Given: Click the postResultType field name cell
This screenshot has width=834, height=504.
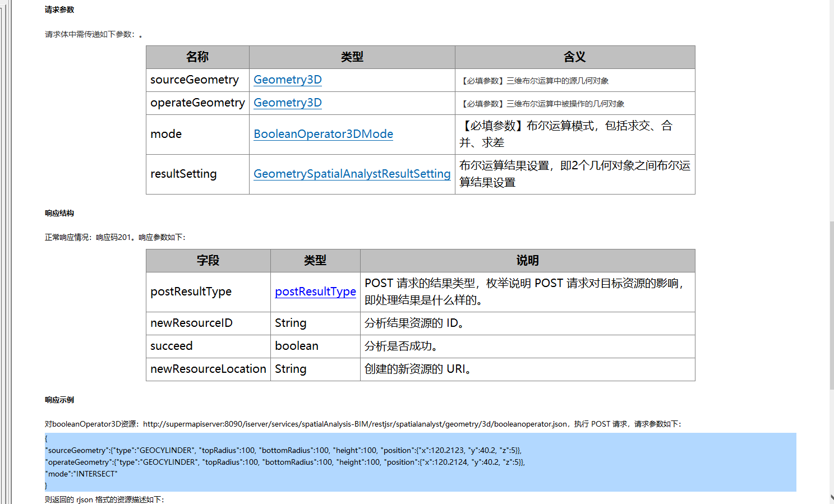Looking at the screenshot, I should click(208, 292).
